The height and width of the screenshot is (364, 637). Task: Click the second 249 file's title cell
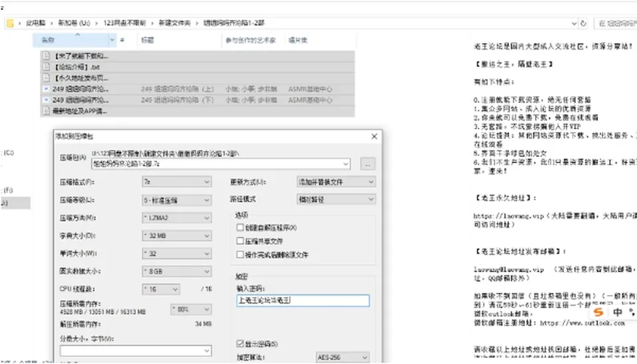pyautogui.click(x=178, y=100)
